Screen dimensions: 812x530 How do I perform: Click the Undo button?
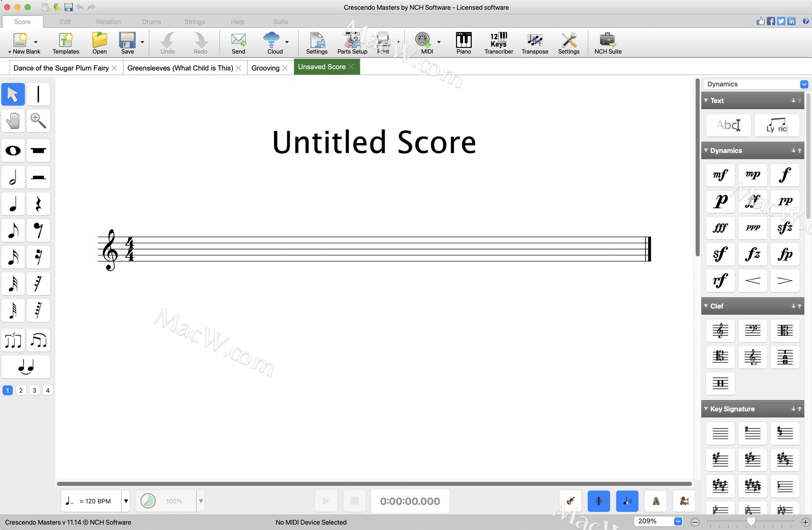[167, 43]
